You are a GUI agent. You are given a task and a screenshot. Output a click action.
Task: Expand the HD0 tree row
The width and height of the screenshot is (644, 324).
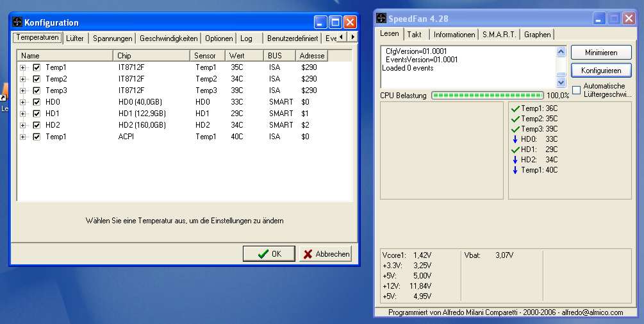click(22, 102)
